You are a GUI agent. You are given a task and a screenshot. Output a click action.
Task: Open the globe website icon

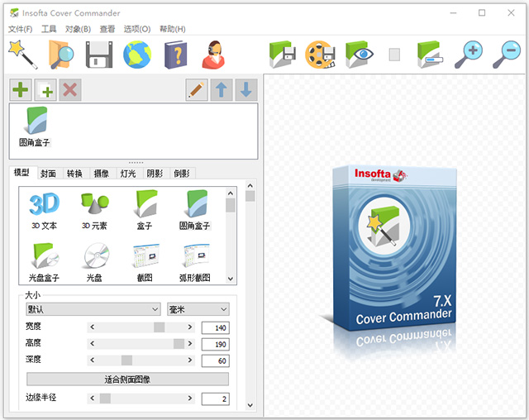click(137, 55)
